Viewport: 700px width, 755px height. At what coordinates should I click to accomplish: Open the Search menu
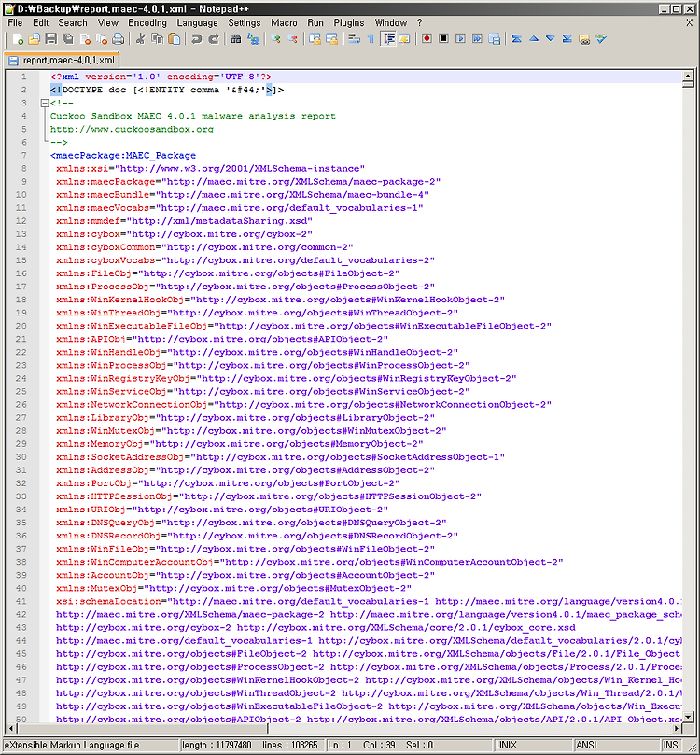click(x=73, y=23)
